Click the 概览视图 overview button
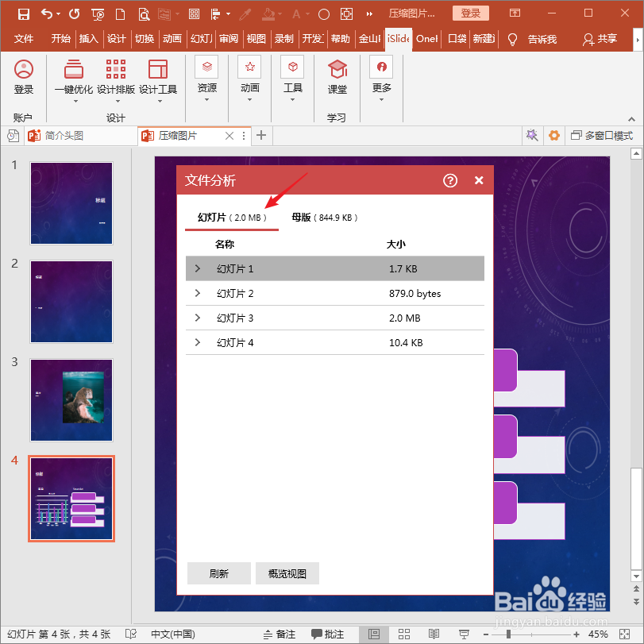This screenshot has height=644, width=644. tap(287, 573)
